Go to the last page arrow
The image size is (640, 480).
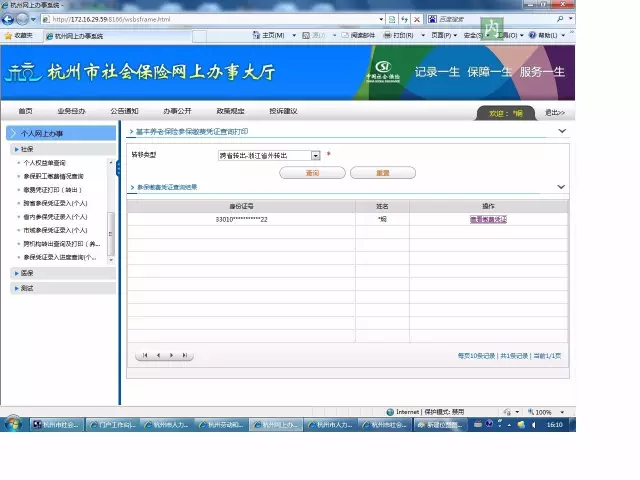[x=184, y=355]
